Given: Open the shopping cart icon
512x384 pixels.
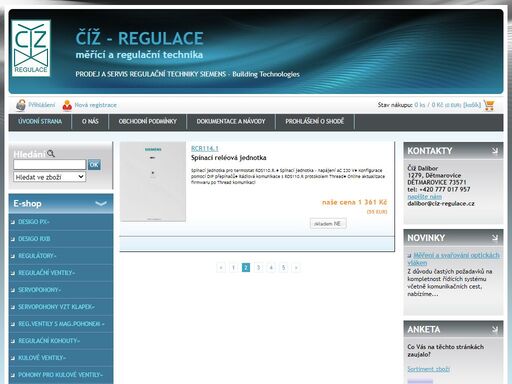Looking at the screenshot, I should pyautogui.click(x=489, y=105).
